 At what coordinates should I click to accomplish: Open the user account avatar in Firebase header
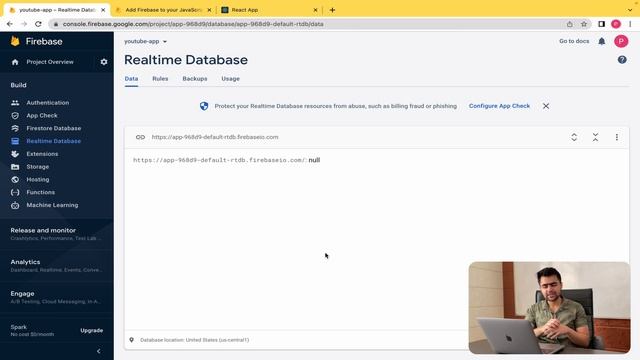coord(621,41)
